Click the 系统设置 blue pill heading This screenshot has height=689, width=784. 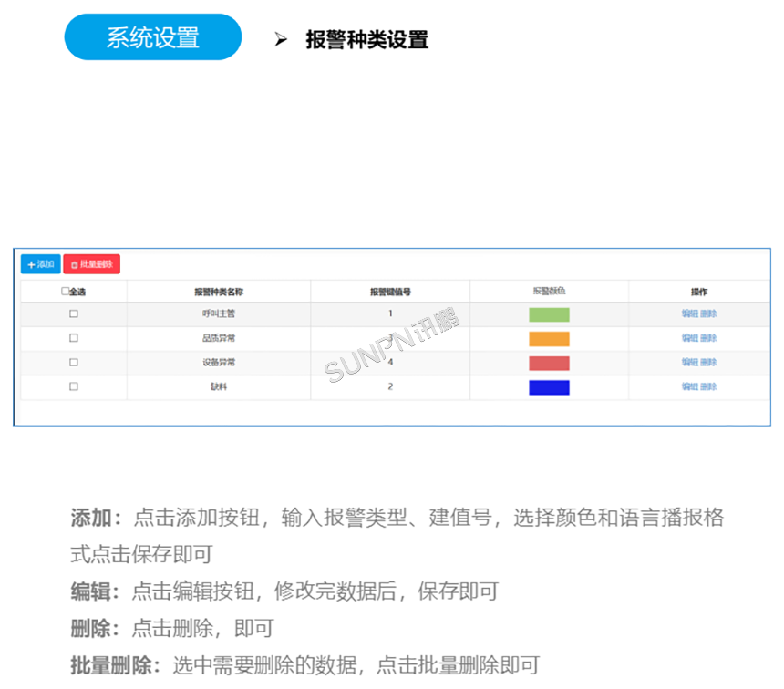153,37
